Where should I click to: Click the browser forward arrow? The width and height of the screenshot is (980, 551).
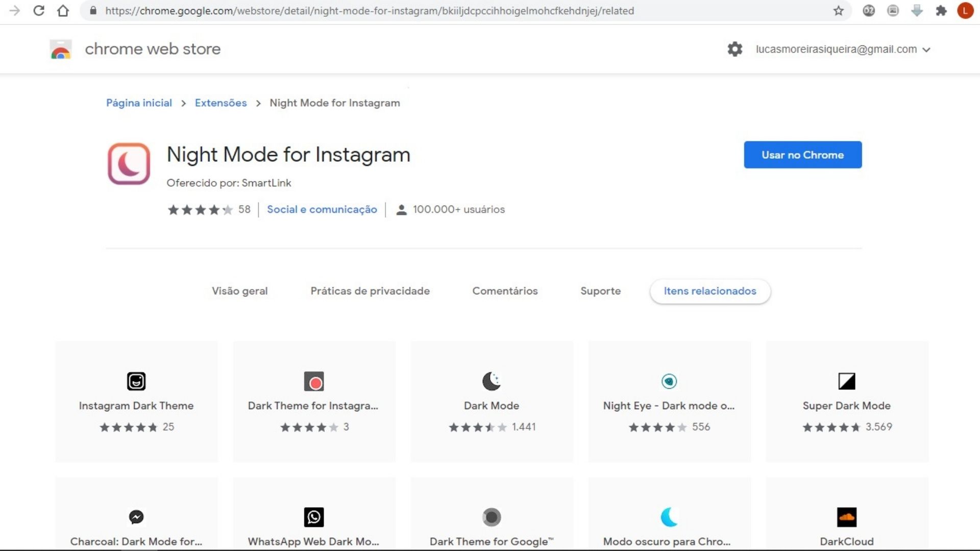[14, 11]
